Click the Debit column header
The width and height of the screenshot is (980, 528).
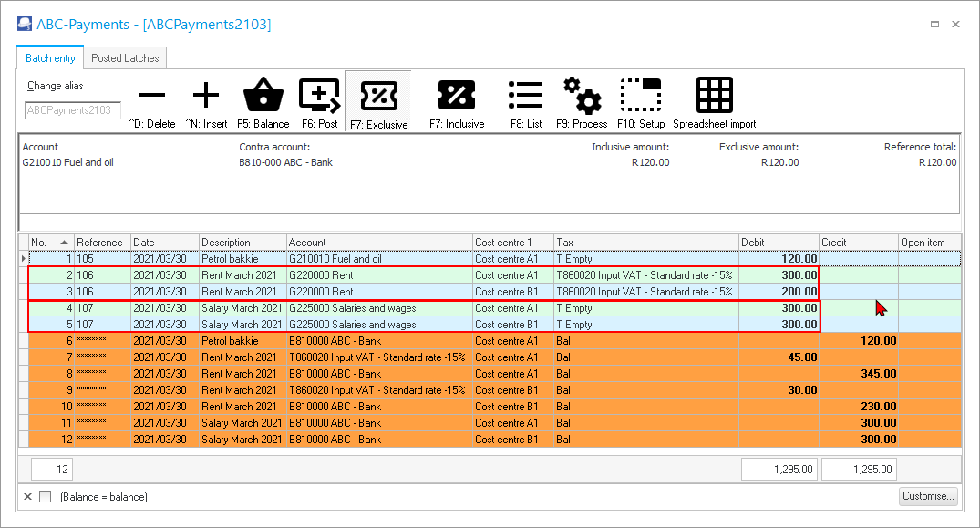pos(779,243)
